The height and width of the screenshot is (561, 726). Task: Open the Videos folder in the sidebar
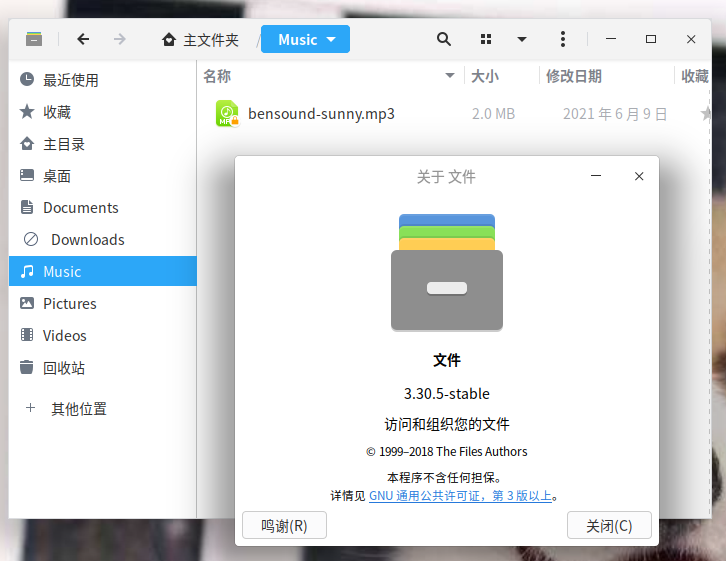pos(102,336)
